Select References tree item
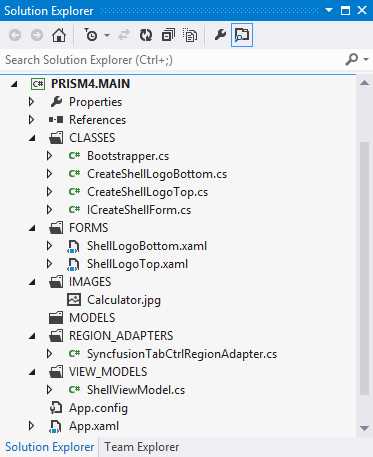The width and height of the screenshot is (373, 457). tap(97, 120)
